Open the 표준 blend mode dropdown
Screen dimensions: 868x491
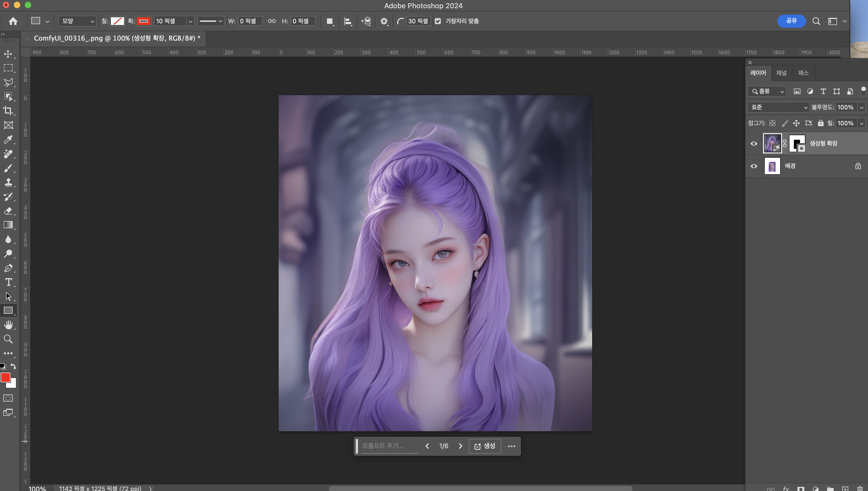coord(779,107)
